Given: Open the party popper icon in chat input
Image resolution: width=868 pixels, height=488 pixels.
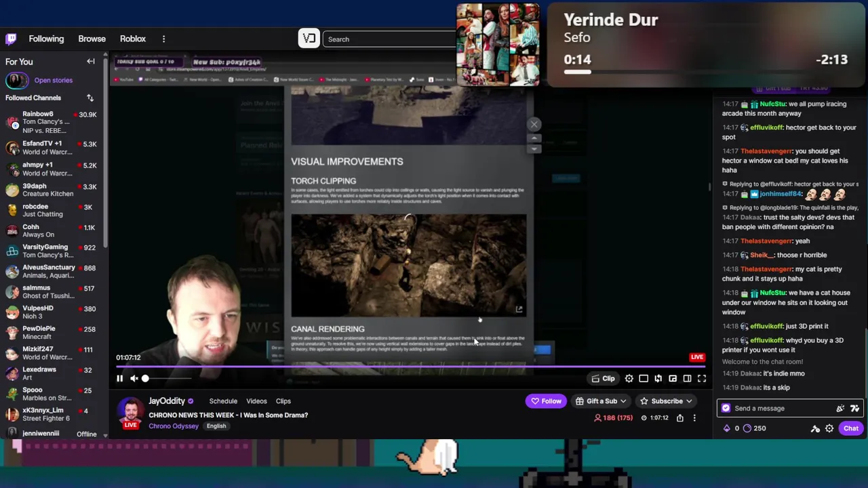Looking at the screenshot, I should (840, 408).
